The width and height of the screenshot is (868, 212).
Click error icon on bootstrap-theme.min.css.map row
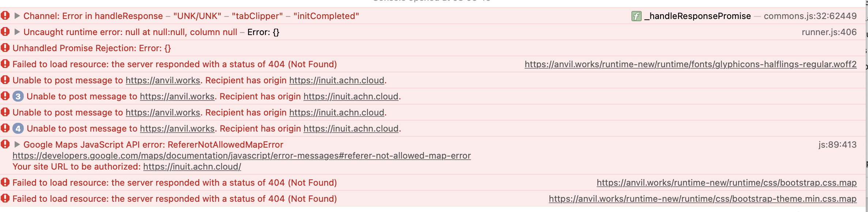[5, 198]
